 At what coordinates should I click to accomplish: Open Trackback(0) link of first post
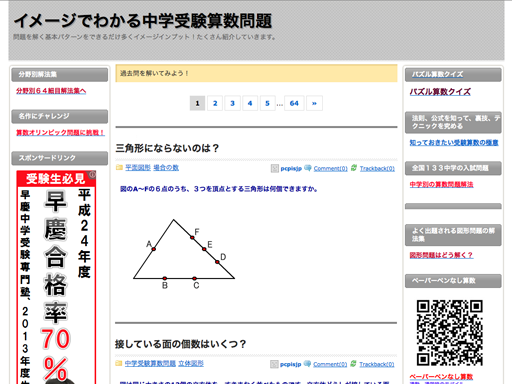pyautogui.click(x=377, y=169)
